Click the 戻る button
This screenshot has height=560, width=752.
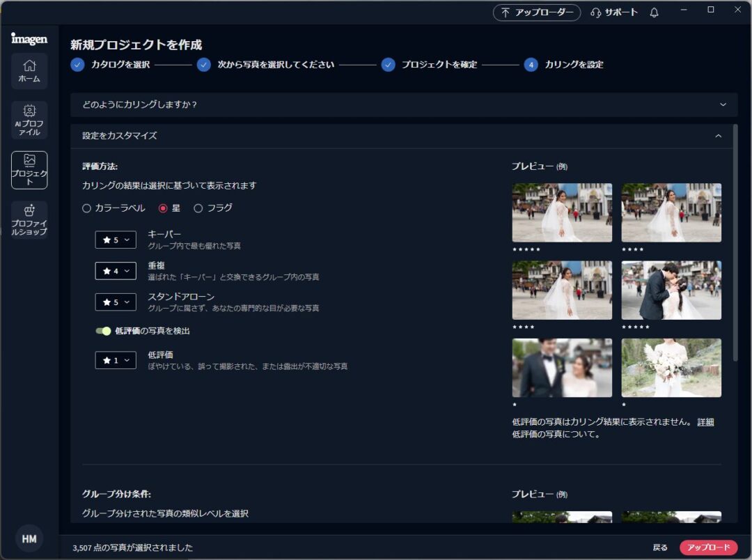pyautogui.click(x=660, y=547)
